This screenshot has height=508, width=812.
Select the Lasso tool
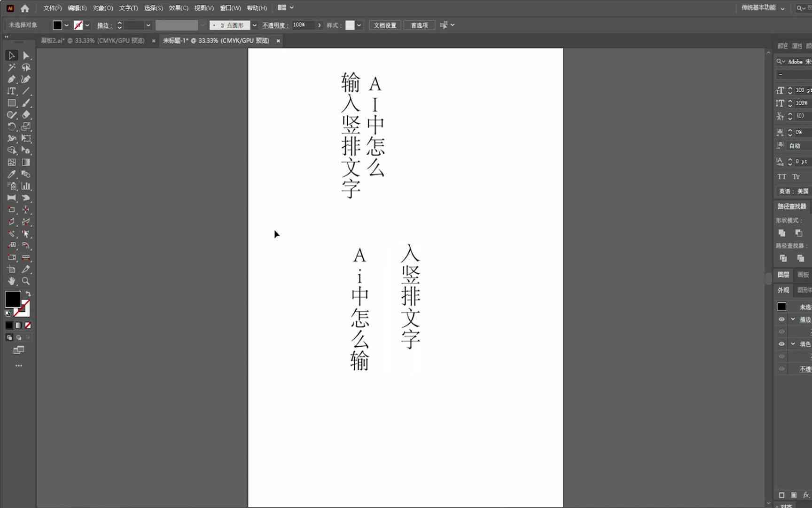point(26,67)
